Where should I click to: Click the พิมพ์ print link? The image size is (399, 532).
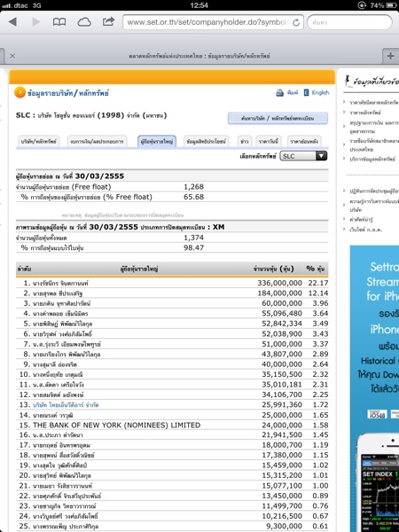tap(292, 92)
